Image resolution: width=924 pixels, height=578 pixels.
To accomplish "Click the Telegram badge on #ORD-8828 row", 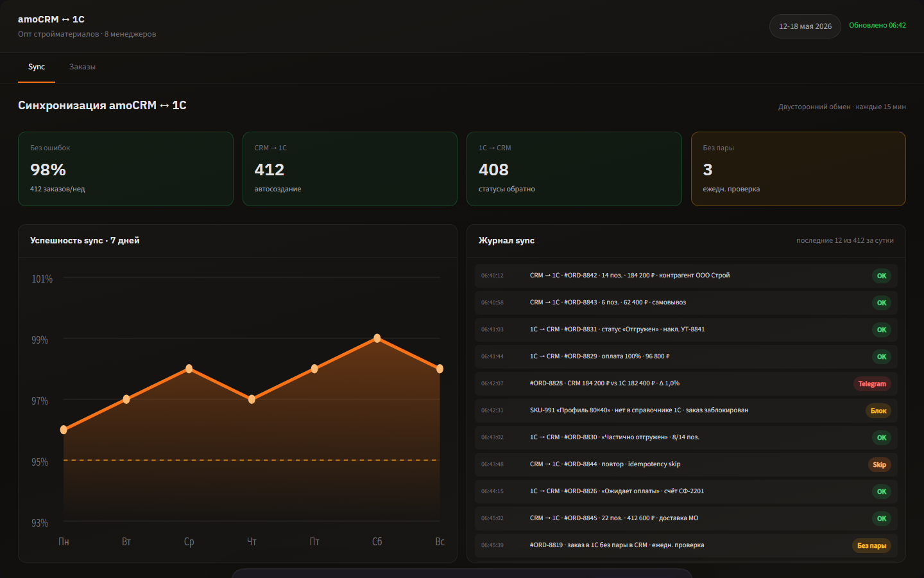I will (872, 384).
